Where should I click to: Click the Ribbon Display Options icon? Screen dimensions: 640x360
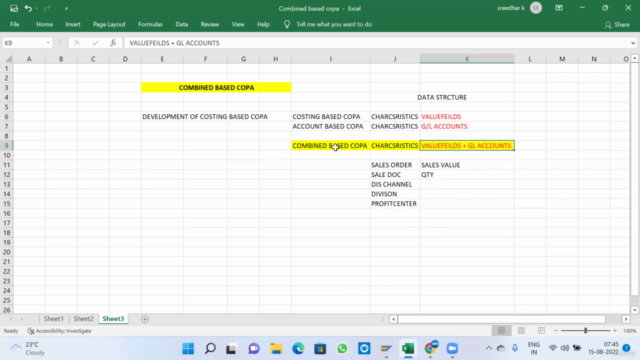coord(559,8)
